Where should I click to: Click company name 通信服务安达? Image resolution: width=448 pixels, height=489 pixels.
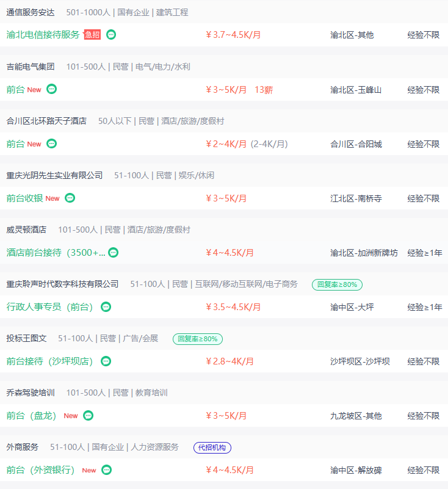[x=31, y=12]
